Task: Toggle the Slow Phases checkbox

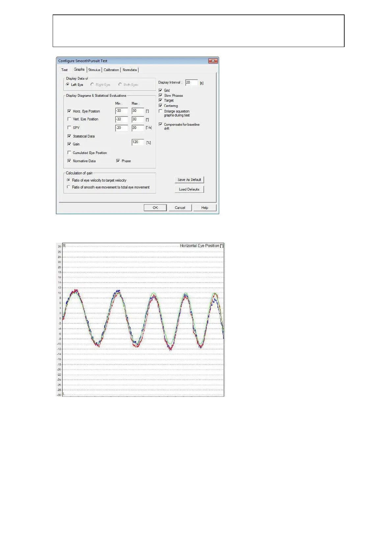Action: [160, 95]
